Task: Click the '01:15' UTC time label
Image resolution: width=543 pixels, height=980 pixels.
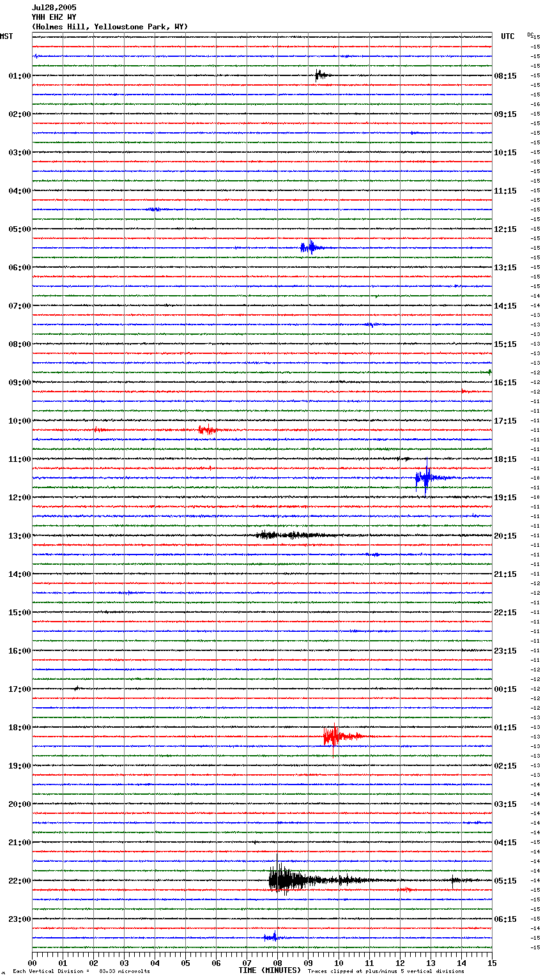Action: tap(505, 728)
